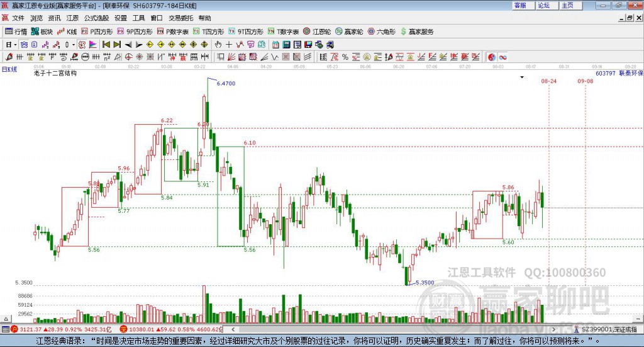Click the 沪 index 3121.37 status entry
This screenshot has width=644, height=347.
[x=62, y=329]
